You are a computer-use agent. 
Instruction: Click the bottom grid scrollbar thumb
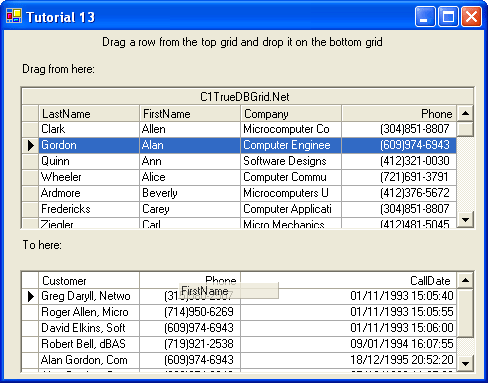[x=465, y=313]
